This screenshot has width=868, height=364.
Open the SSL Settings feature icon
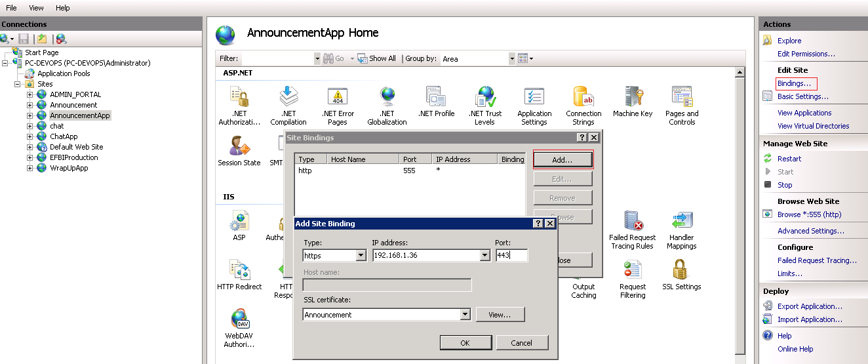pos(681,274)
